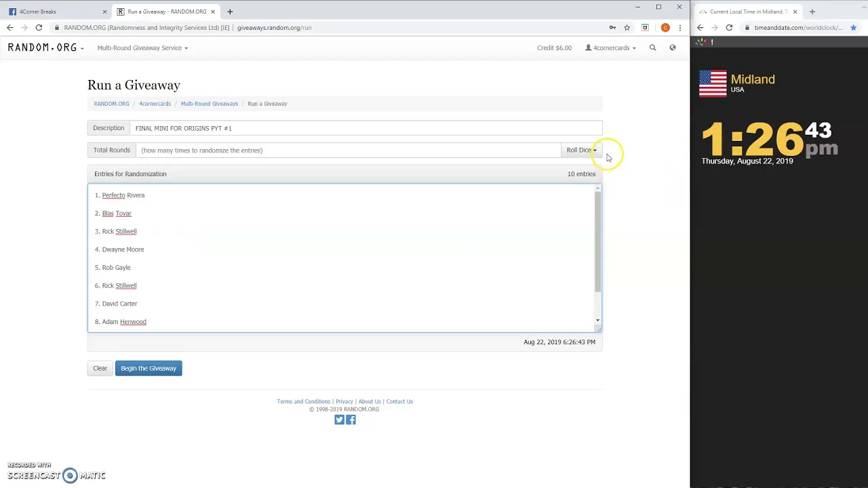Screen dimensions: 868x488
Task: Click entry 2 Blas Tovar
Action: tap(113, 213)
